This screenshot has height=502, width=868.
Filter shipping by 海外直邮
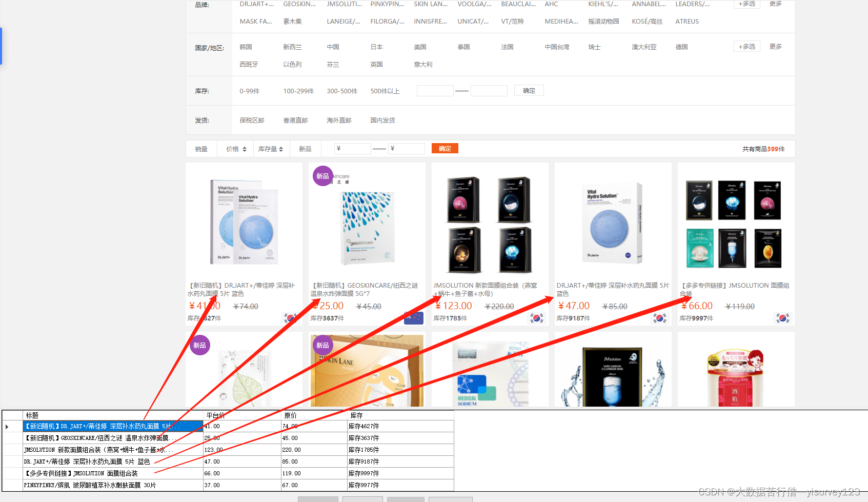339,121
